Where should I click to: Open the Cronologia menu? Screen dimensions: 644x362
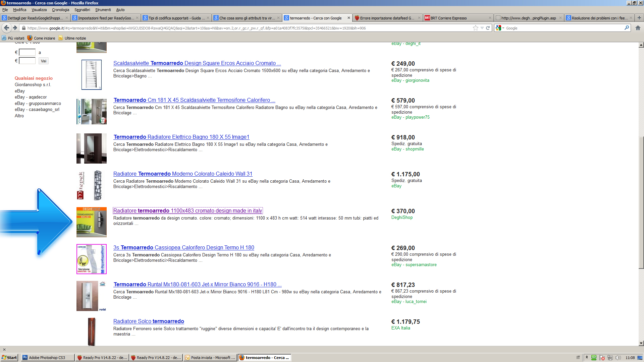(x=60, y=10)
